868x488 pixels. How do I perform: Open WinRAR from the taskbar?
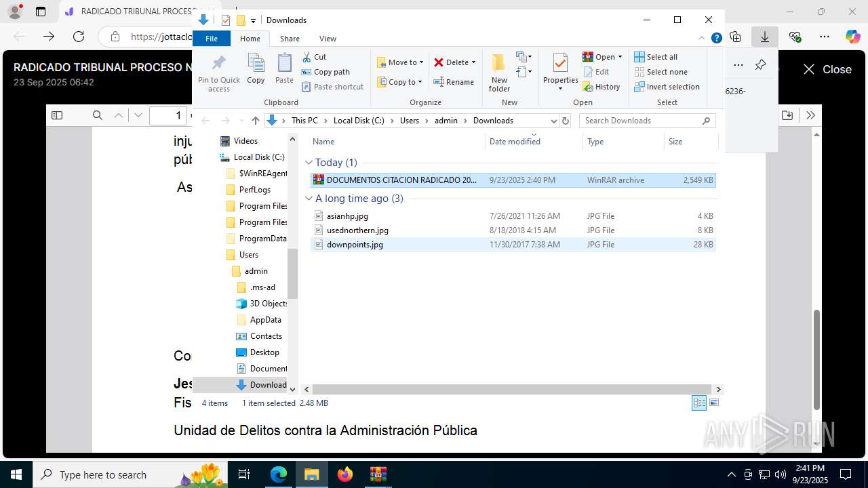tap(378, 474)
